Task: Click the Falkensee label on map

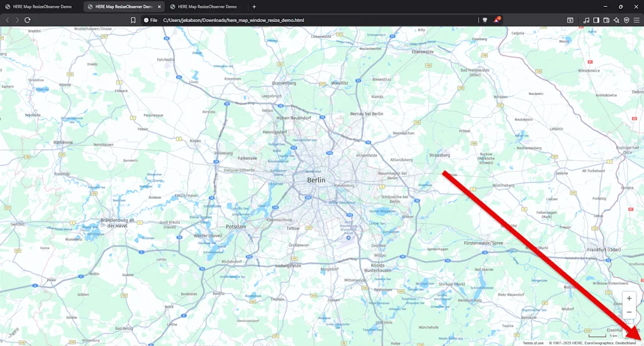Action: pyautogui.click(x=247, y=158)
